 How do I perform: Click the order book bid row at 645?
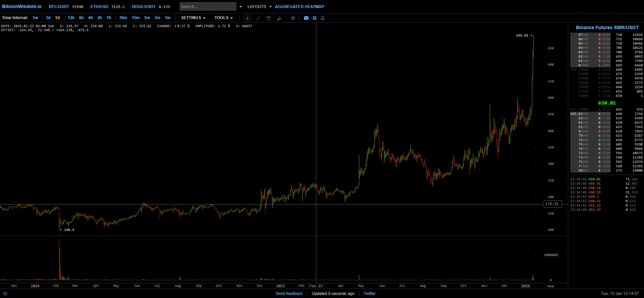click(x=606, y=110)
